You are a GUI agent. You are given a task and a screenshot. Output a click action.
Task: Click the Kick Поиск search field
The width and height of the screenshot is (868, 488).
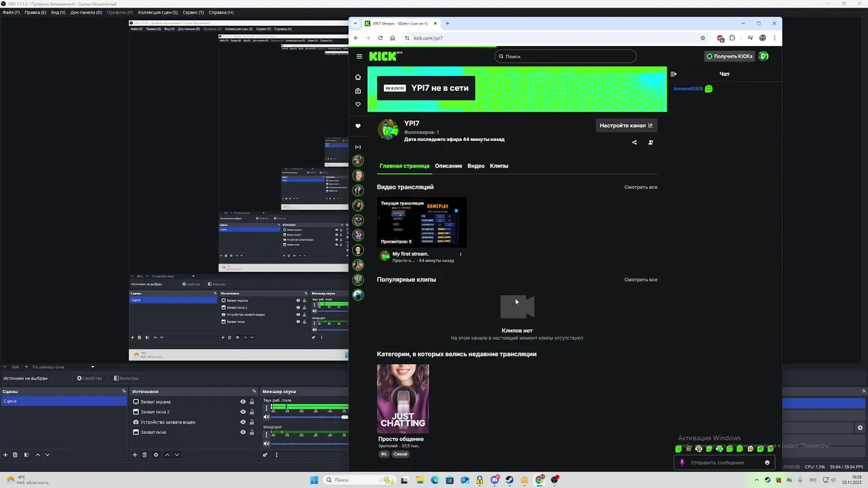tap(566, 56)
